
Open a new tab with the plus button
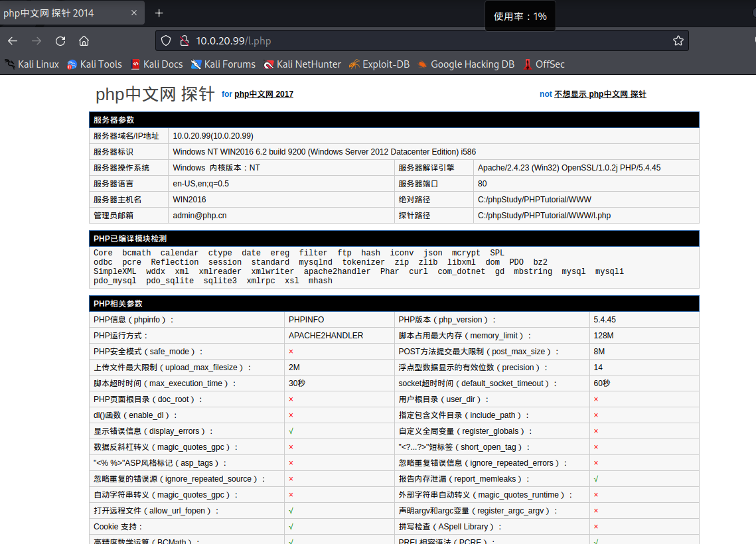coord(159,13)
